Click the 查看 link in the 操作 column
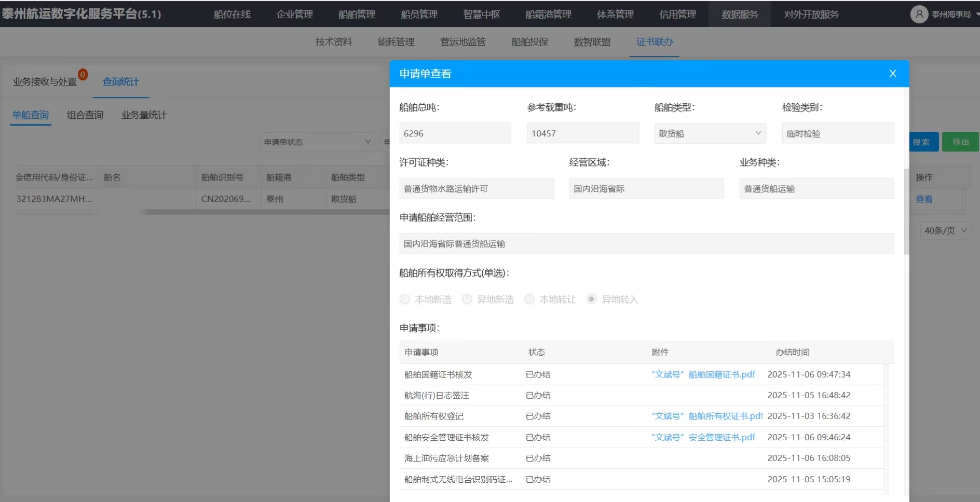Viewport: 980px width, 502px height. click(924, 199)
